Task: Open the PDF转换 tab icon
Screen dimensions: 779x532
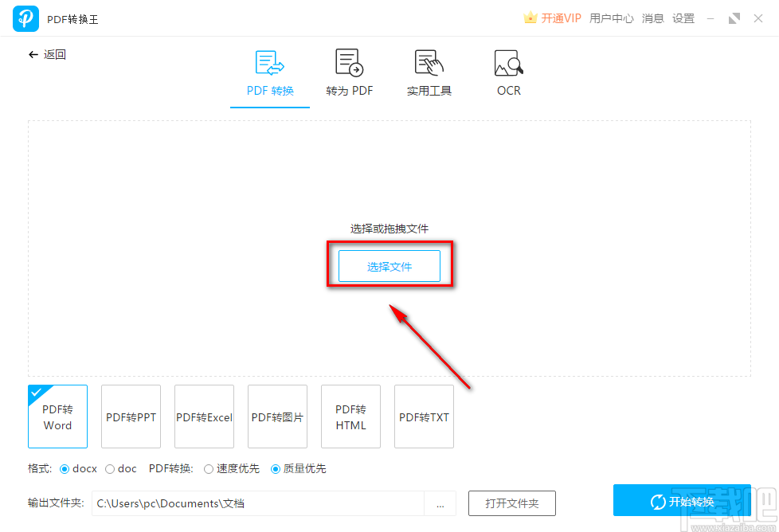Action: 269,62
